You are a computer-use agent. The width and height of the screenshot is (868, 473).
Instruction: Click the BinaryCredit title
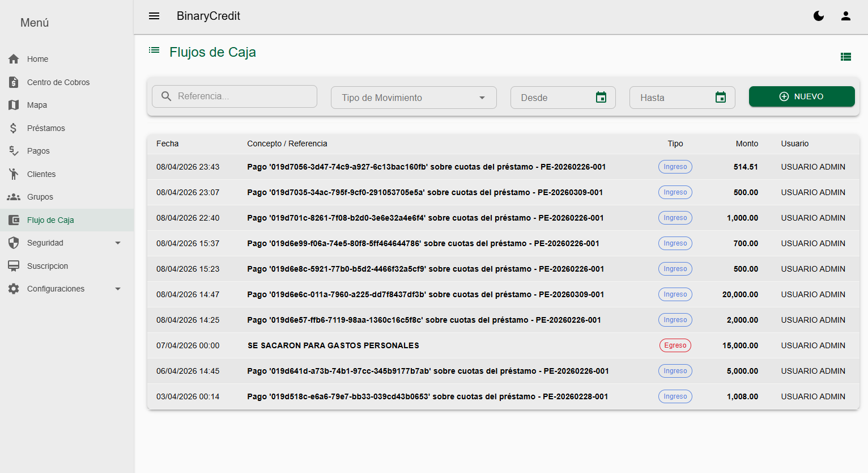click(209, 16)
